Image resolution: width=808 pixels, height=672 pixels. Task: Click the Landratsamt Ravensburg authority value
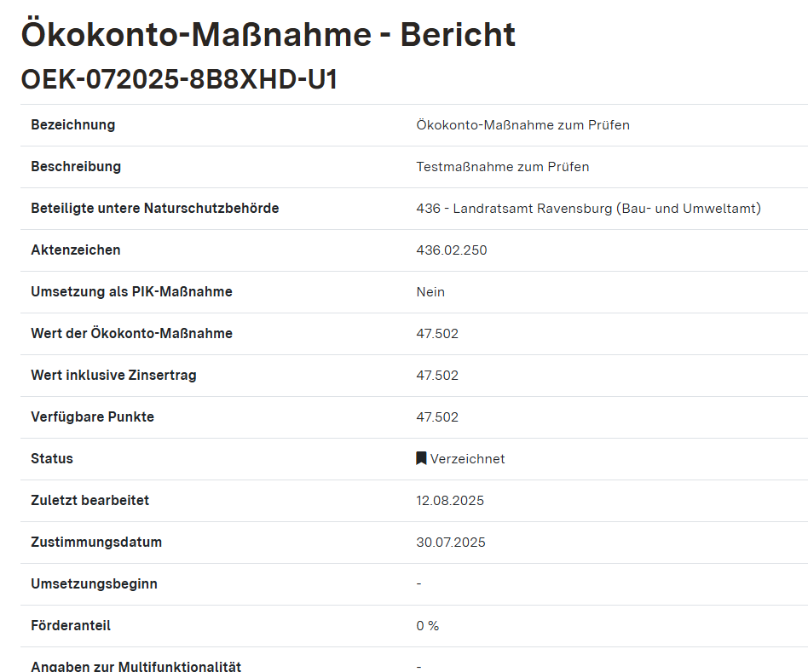pyautogui.click(x=588, y=209)
